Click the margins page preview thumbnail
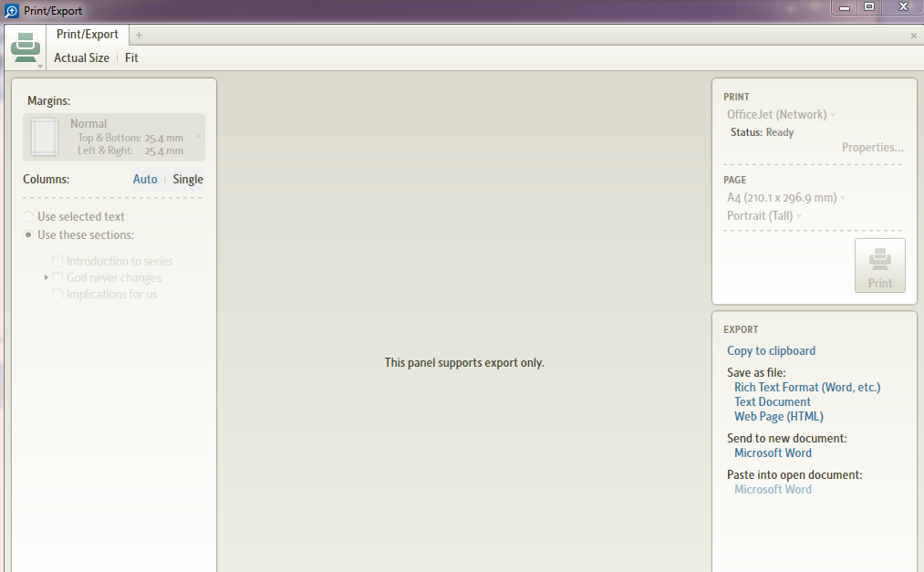This screenshot has height=572, width=924. (x=45, y=137)
